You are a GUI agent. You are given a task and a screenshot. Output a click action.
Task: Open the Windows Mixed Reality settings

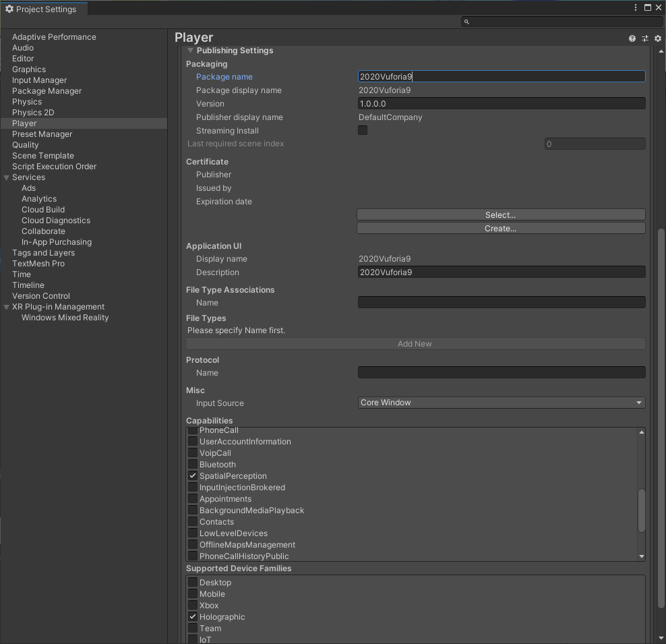click(x=65, y=318)
